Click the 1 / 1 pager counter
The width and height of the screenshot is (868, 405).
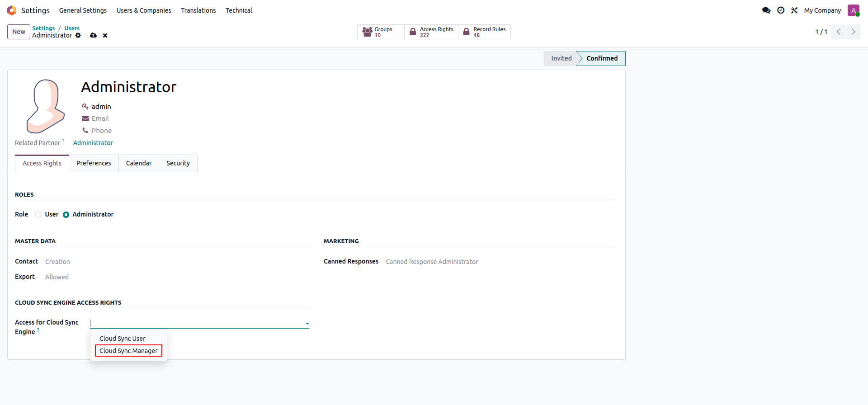[x=821, y=32]
